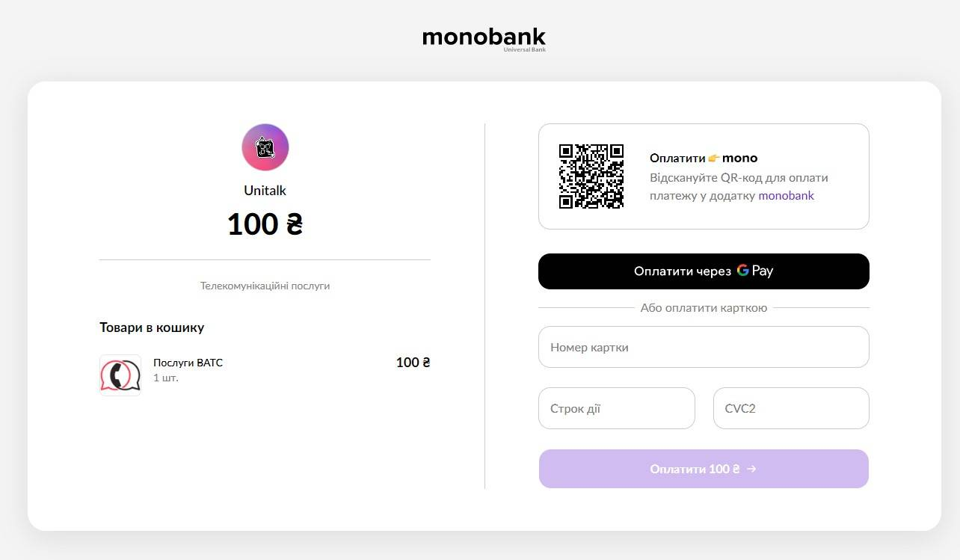Click the pointing hand emoji near mono
The width and height of the screenshot is (960, 560).
coord(714,159)
